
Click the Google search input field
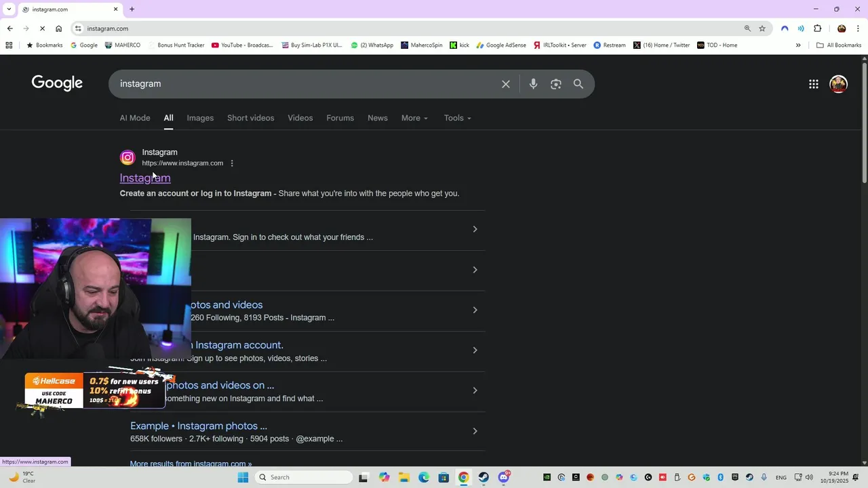coord(305,84)
